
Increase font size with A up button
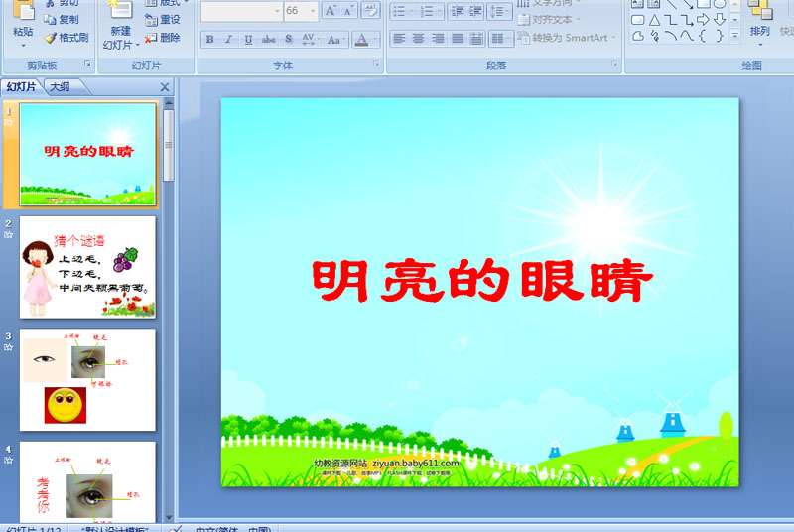click(331, 11)
